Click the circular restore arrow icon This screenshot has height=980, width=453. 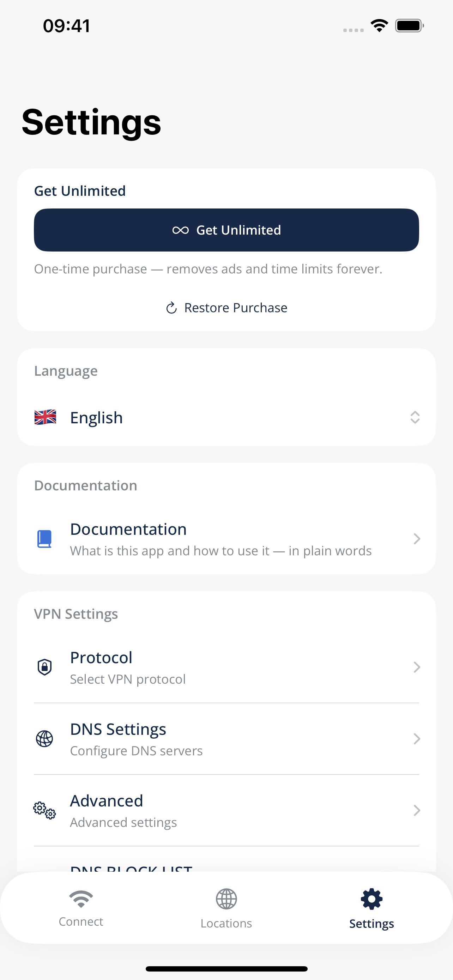(171, 308)
